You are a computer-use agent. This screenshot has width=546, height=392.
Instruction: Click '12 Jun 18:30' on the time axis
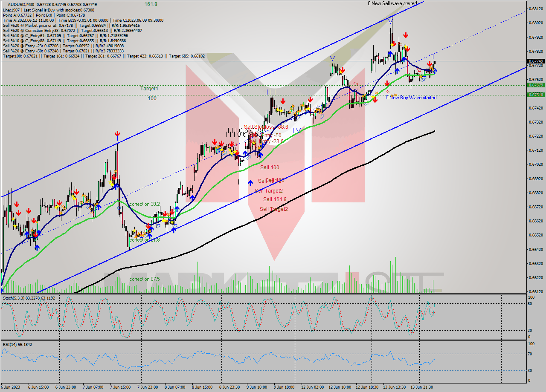[367, 387]
